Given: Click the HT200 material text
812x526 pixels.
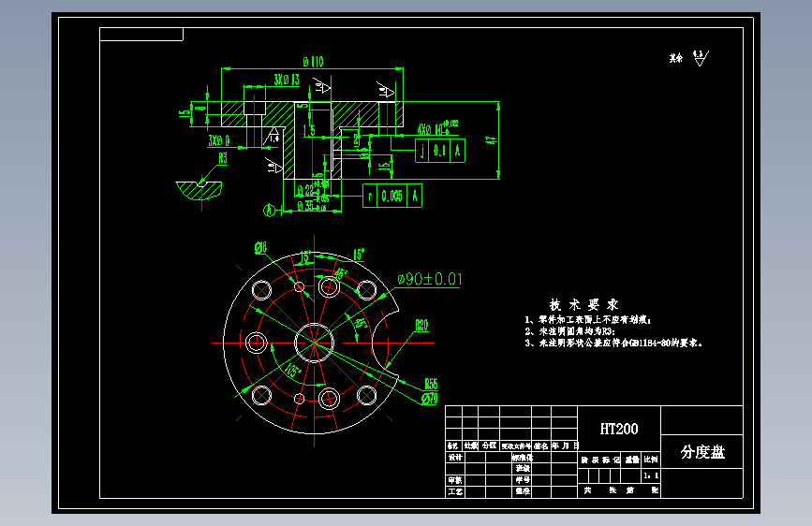Looking at the screenshot, I should (x=619, y=429).
